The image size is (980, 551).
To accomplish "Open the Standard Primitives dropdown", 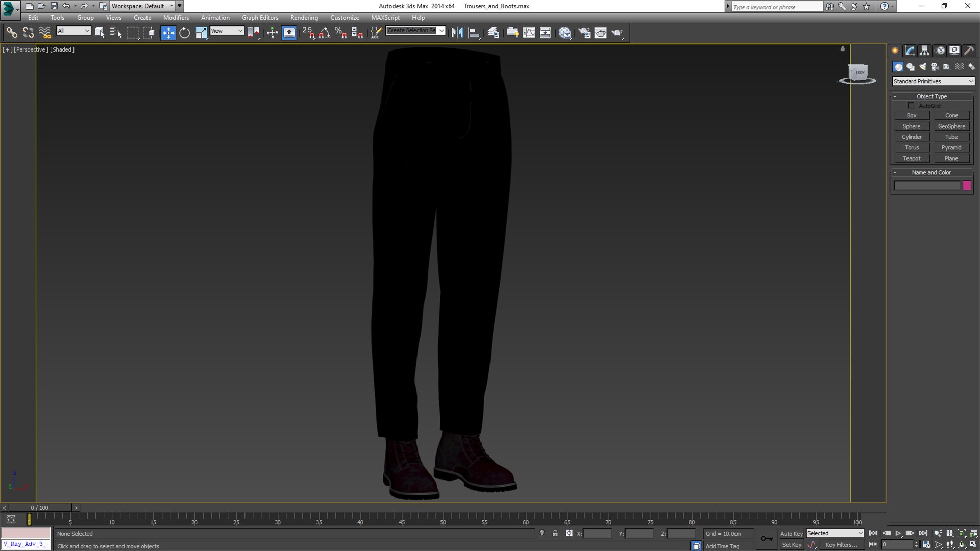I will [x=933, y=81].
